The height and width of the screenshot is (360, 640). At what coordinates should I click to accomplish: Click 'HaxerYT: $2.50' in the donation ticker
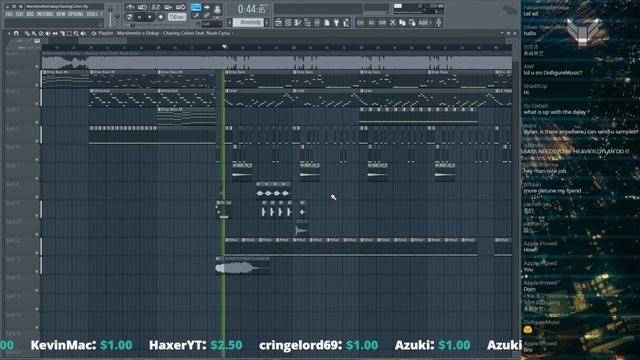click(196, 345)
